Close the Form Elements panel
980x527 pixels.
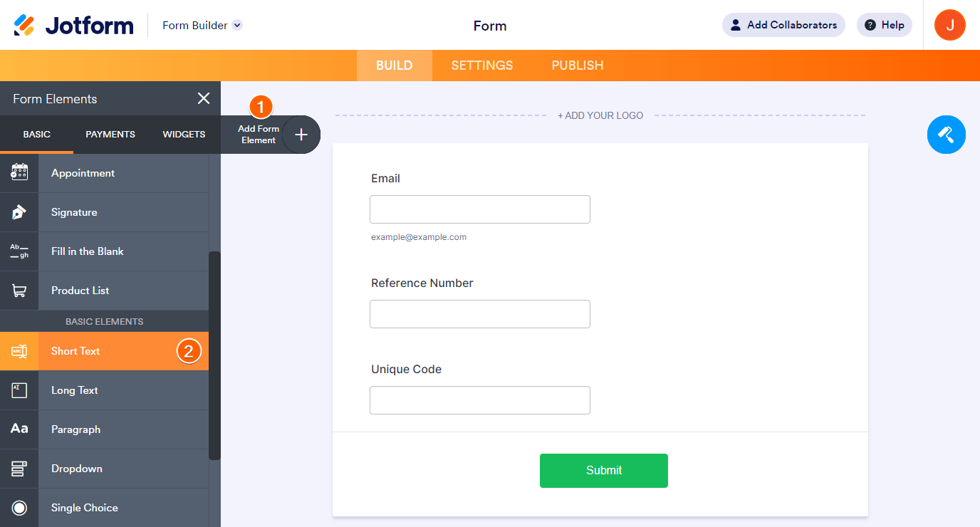(x=204, y=99)
